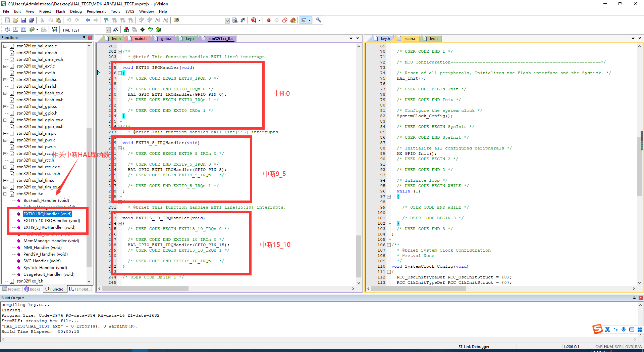Select SysTick_Handler (void) in the Functions tree
Viewport: 644px width, 352px height.
[45, 268]
